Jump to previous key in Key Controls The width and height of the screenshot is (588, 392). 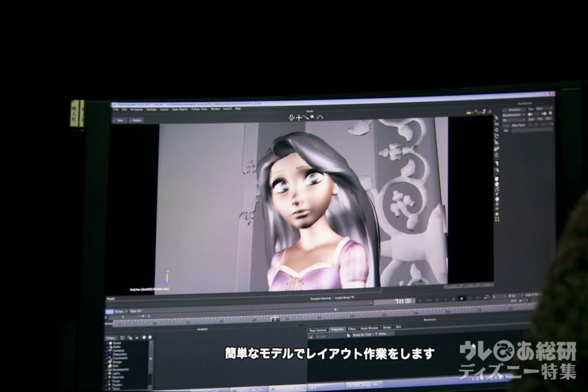(530, 114)
